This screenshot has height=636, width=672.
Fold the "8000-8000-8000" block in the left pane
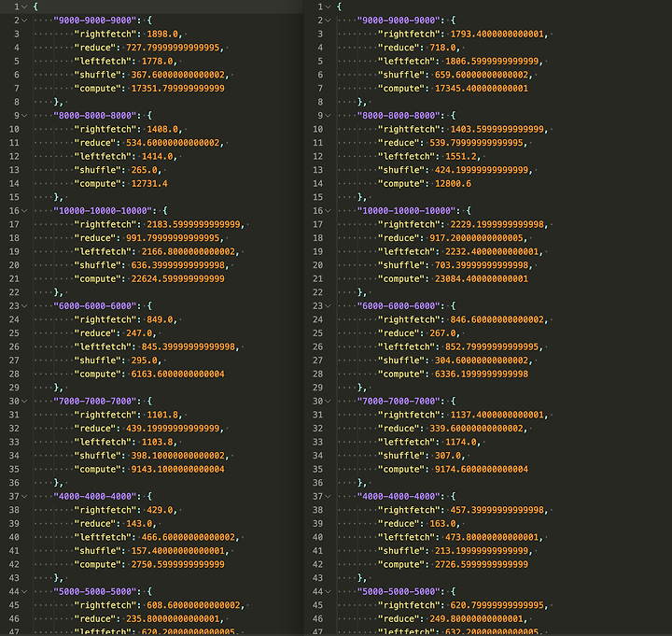(24, 116)
